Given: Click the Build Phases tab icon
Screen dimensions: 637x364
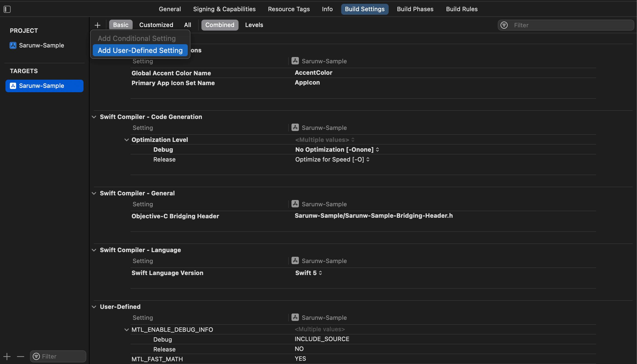Looking at the screenshot, I should (415, 9).
